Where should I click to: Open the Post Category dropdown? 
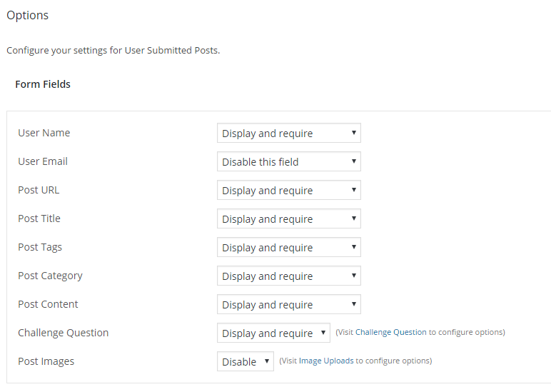(288, 276)
